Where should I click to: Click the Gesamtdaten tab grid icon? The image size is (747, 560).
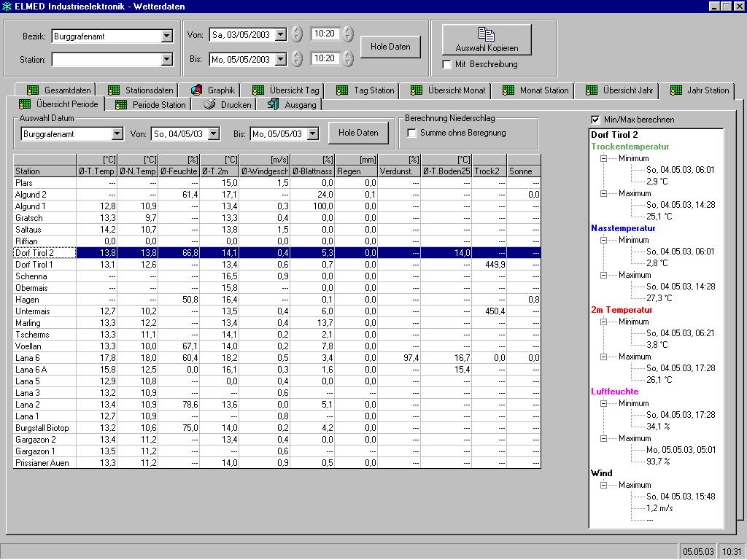[x=32, y=90]
